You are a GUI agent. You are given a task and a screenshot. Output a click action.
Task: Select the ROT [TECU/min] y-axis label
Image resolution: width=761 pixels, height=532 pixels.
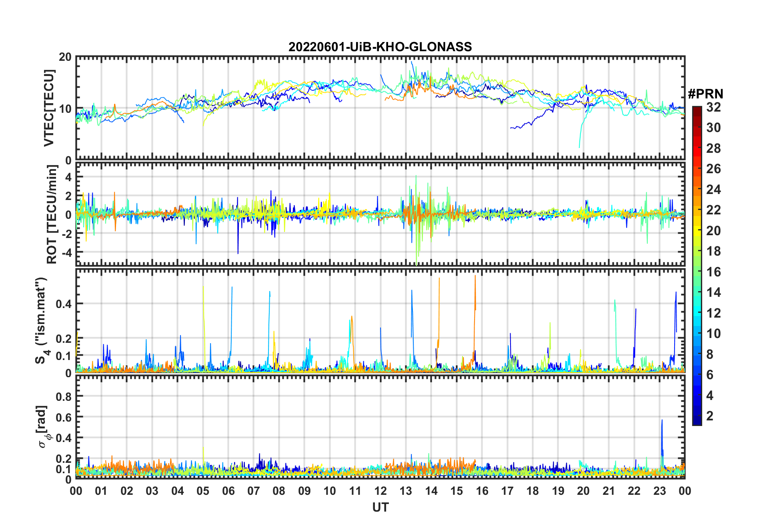point(52,214)
